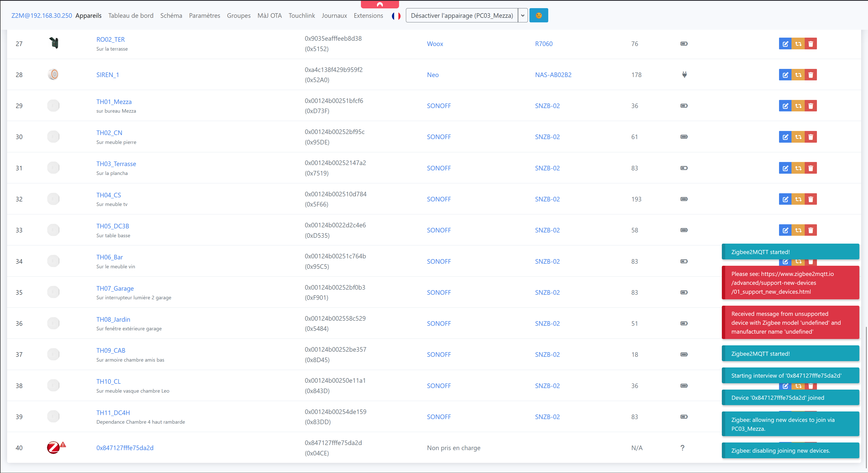
Task: Open the red notch expander at the top
Action: [380, 4]
